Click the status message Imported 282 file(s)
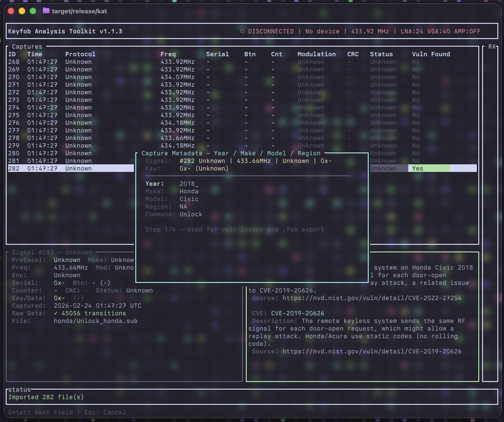Image resolution: width=504 pixels, height=422 pixels. [46, 397]
